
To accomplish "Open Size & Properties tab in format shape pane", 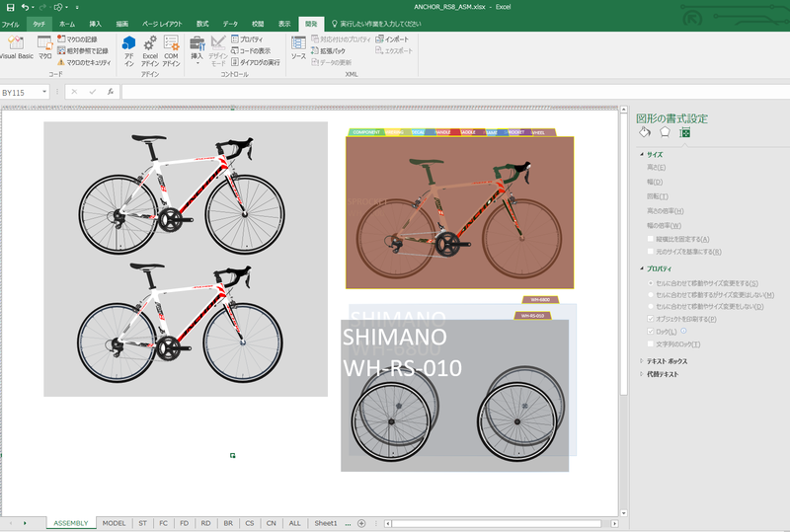I will tap(684, 132).
